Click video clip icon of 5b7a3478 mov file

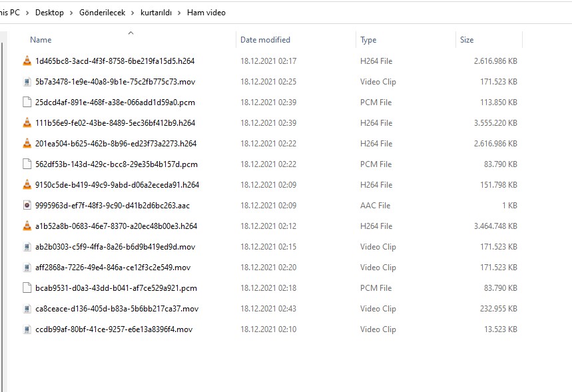pyautogui.click(x=27, y=82)
